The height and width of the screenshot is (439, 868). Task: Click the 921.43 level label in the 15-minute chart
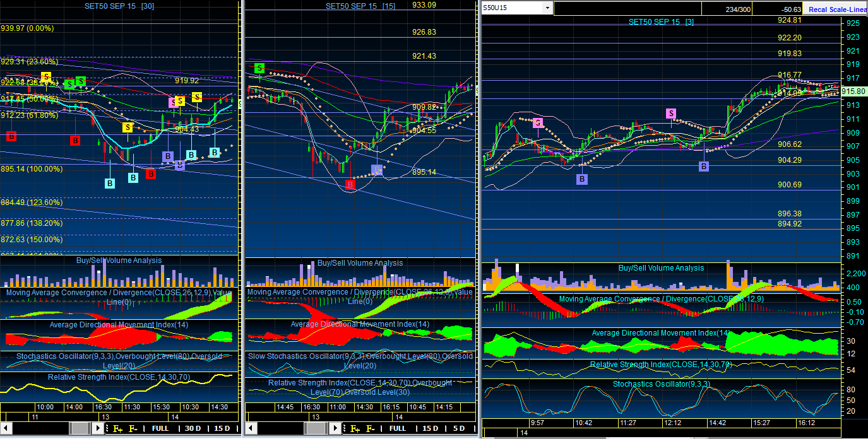(424, 56)
